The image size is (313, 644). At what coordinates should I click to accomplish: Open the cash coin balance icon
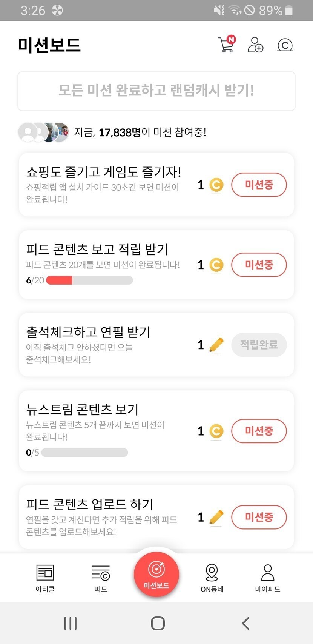coord(285,45)
